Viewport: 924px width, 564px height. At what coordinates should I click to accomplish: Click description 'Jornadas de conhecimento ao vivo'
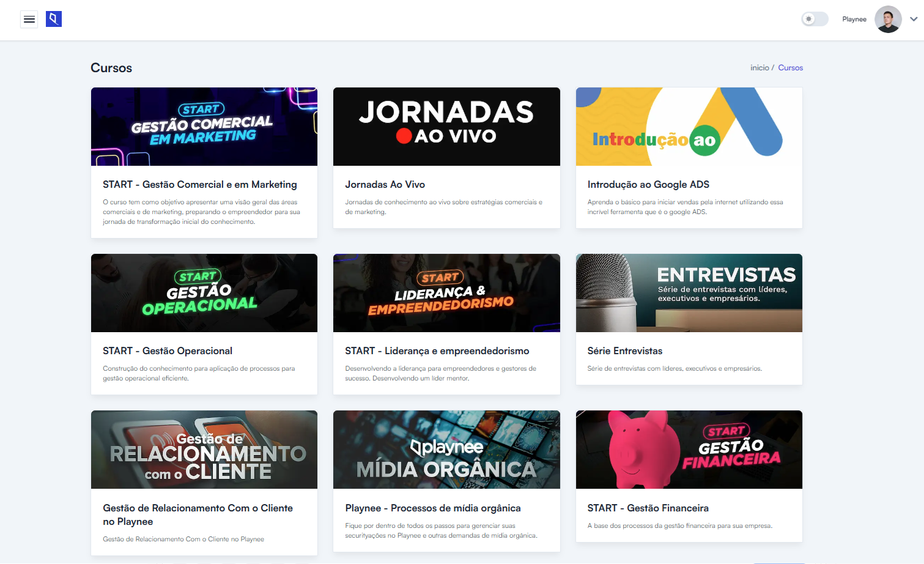[443, 207]
